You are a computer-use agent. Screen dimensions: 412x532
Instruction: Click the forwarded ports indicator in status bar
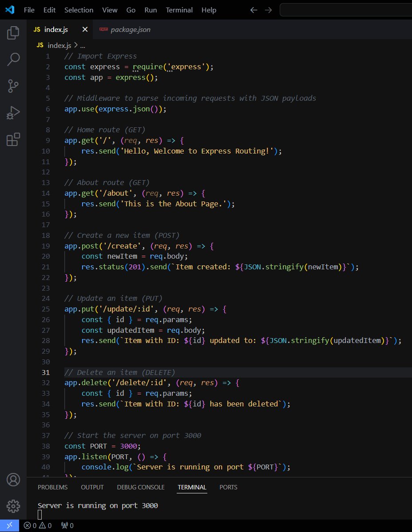click(x=67, y=525)
